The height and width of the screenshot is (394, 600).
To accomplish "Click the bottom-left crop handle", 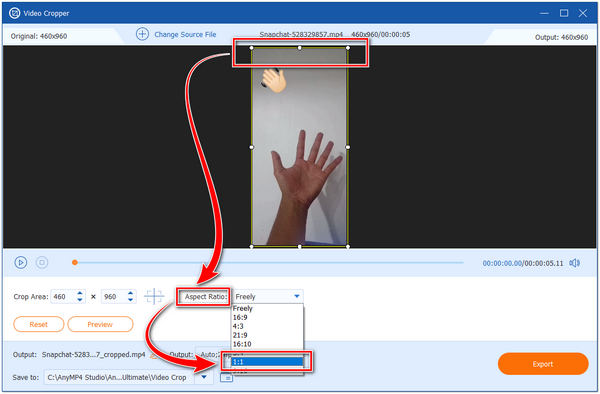I will coord(251,247).
